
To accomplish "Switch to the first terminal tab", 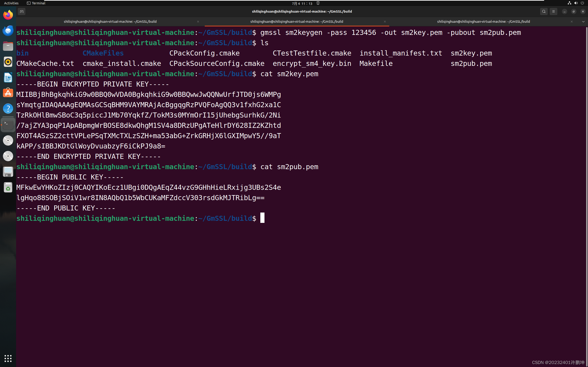I will click(x=110, y=22).
